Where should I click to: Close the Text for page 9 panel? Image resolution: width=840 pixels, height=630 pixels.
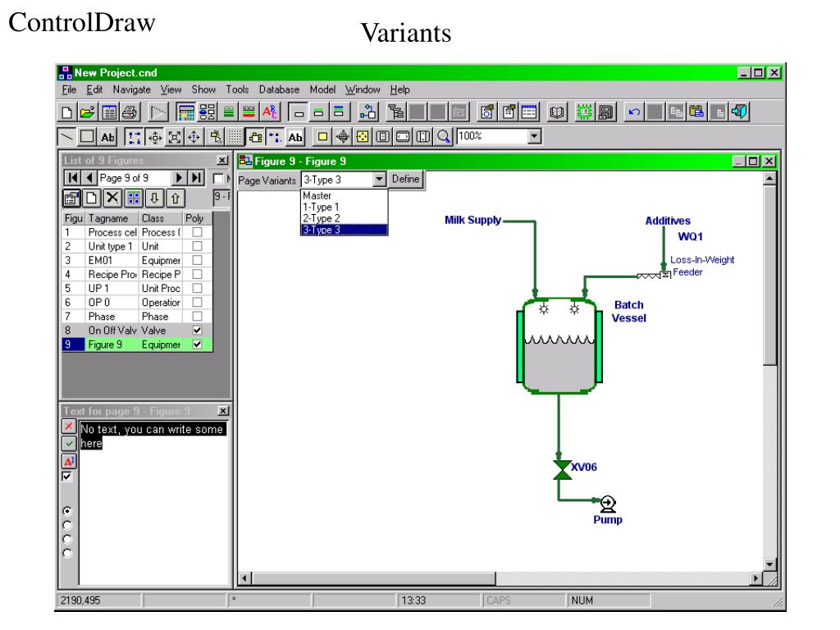point(223,411)
